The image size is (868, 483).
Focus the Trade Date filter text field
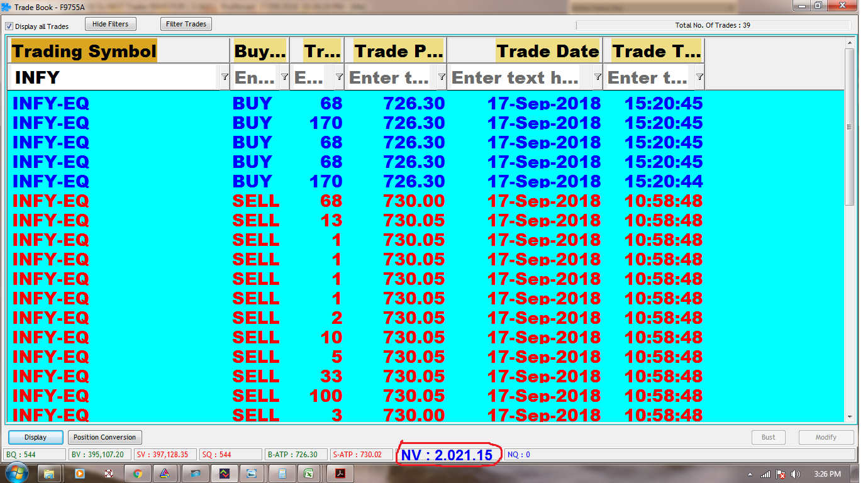tap(520, 77)
